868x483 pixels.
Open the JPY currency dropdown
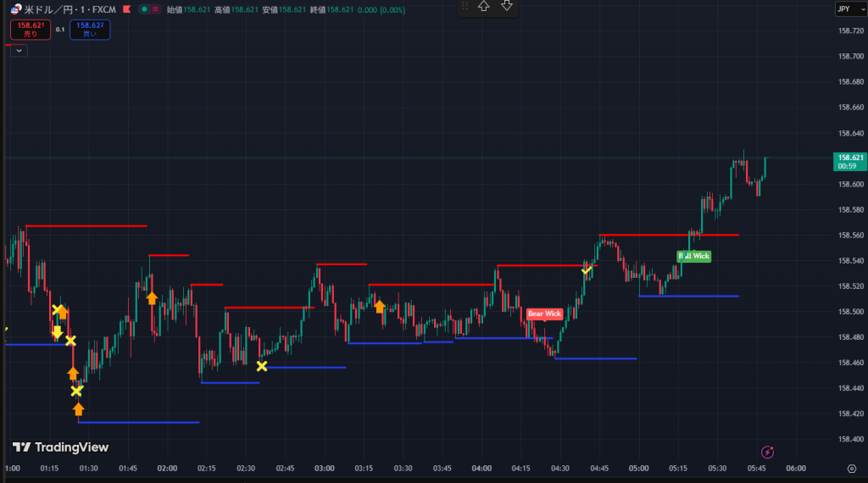pos(843,8)
